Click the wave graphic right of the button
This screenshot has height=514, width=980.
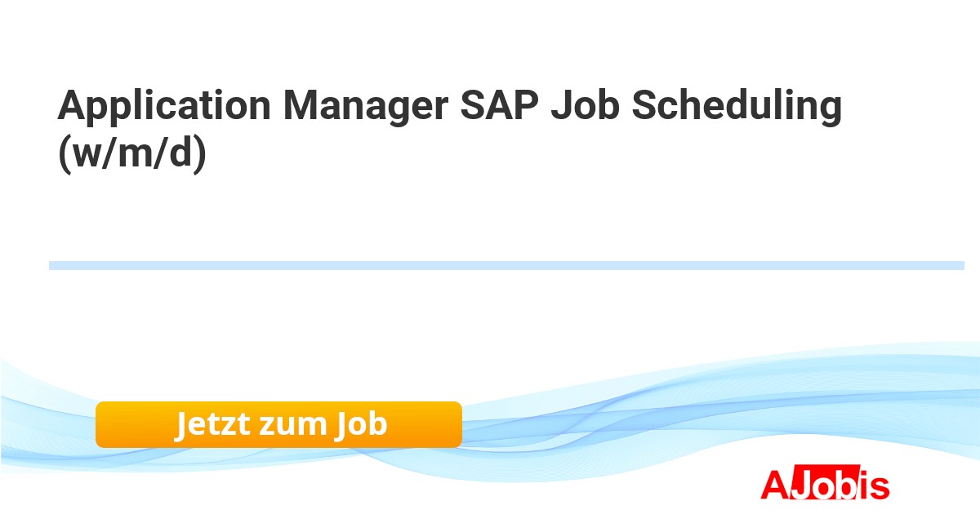pos(653,416)
